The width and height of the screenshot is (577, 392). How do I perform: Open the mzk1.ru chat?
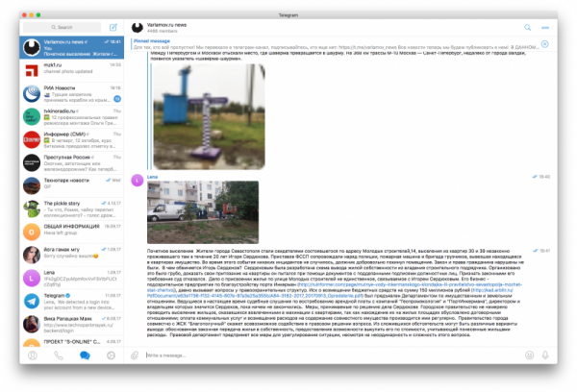72,70
